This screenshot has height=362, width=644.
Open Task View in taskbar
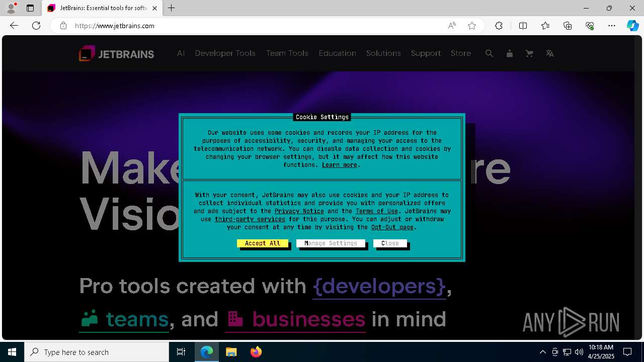tap(181, 352)
